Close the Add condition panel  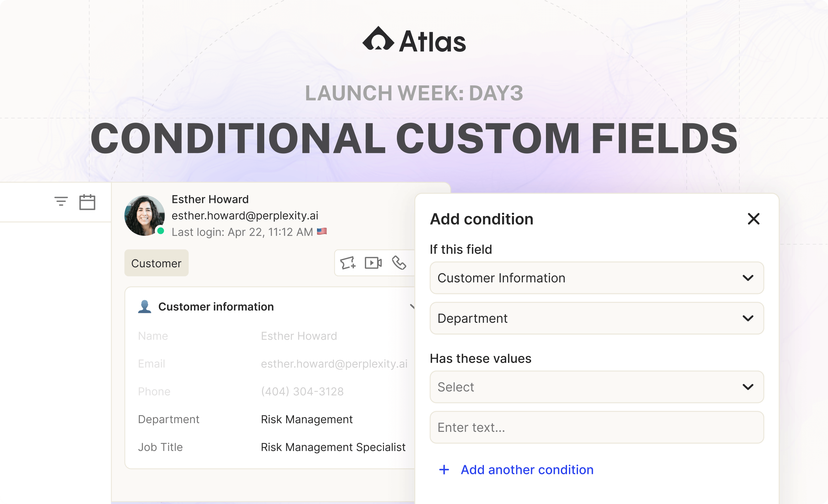[754, 219]
